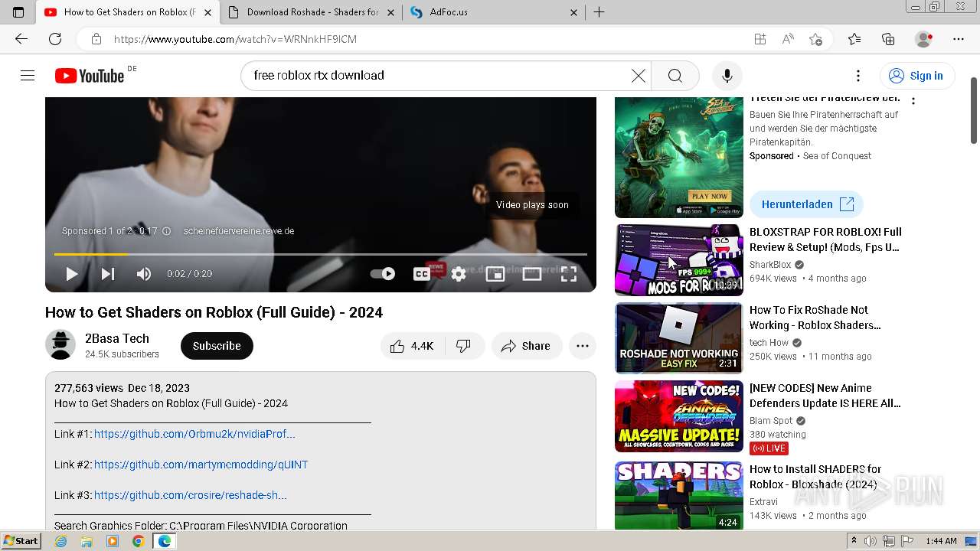Image resolution: width=980 pixels, height=551 pixels.
Task: Open the YouTube hamburger guide menu
Action: 28,75
